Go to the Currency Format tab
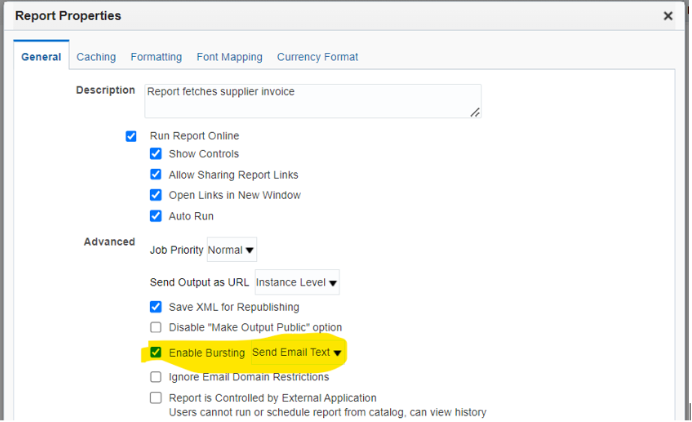Image resolution: width=692 pixels, height=422 pixels. coord(317,57)
